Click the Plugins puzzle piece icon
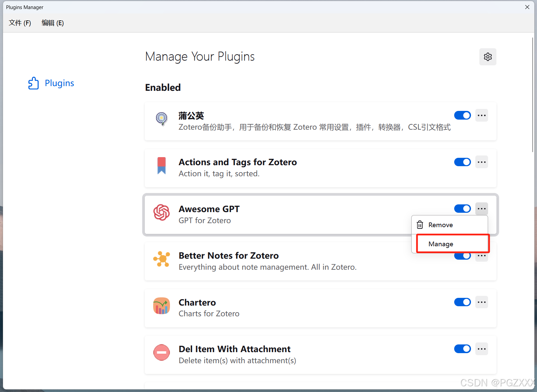Image resolution: width=537 pixels, height=392 pixels. point(33,83)
